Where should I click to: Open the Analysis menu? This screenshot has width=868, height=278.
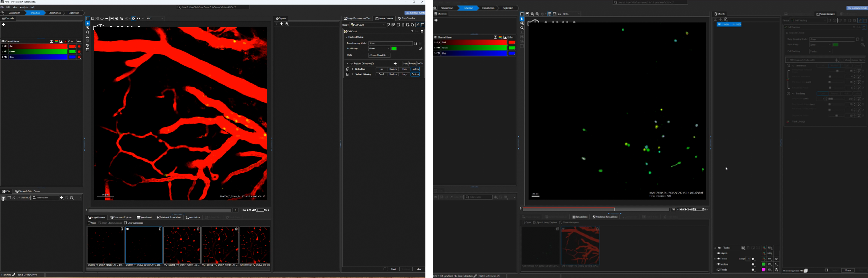(x=24, y=7)
